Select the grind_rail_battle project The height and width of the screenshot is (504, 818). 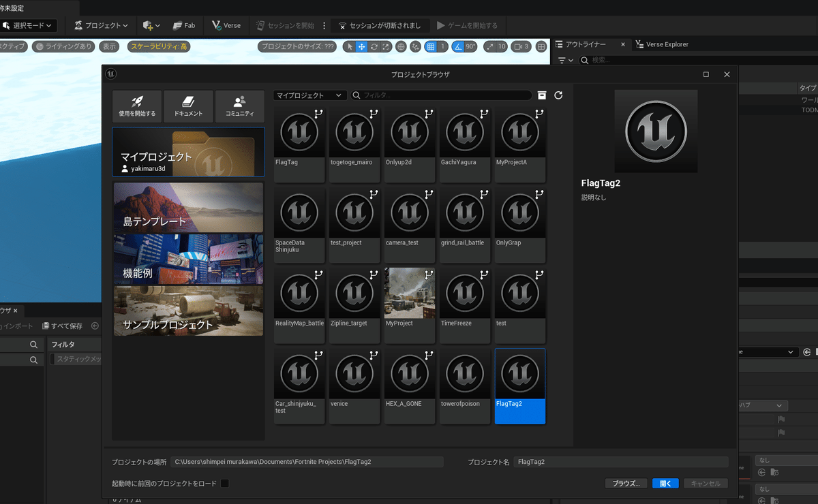coord(465,225)
